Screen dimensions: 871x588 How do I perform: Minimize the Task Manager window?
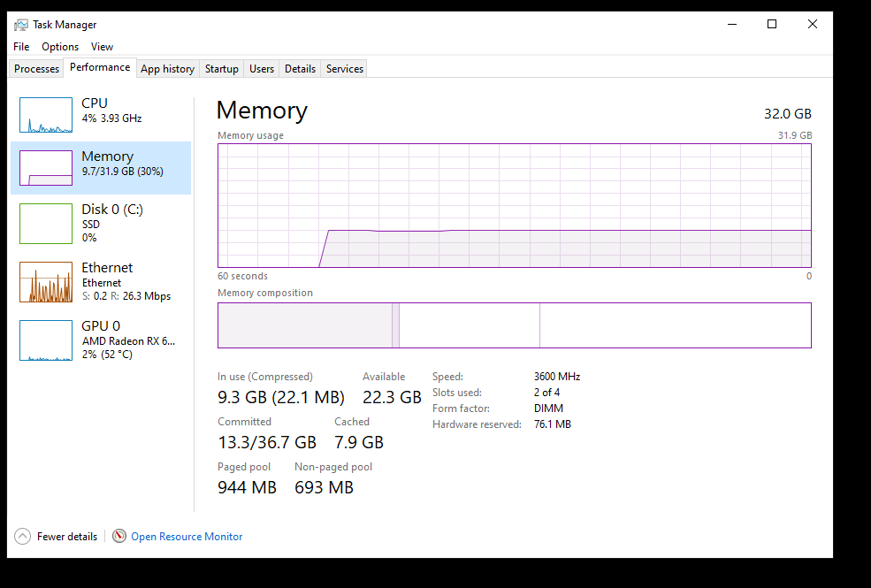point(732,25)
